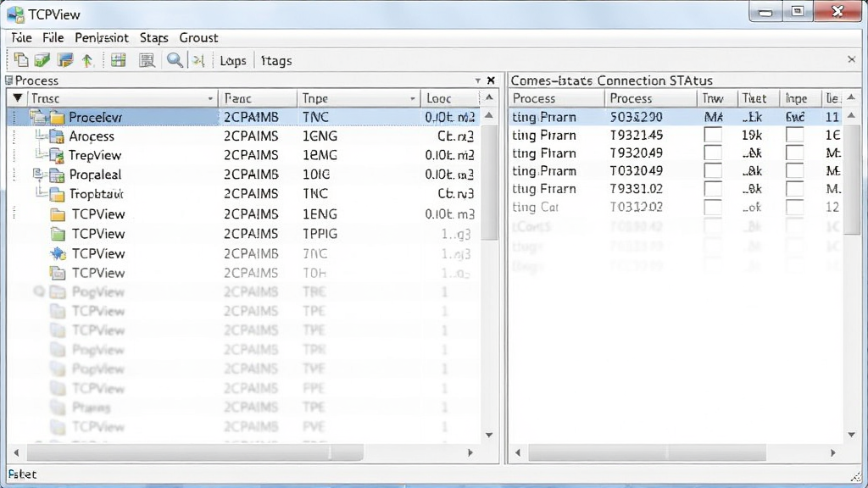Click the Laps toolbar button
This screenshot has height=488, width=868.
(x=233, y=61)
